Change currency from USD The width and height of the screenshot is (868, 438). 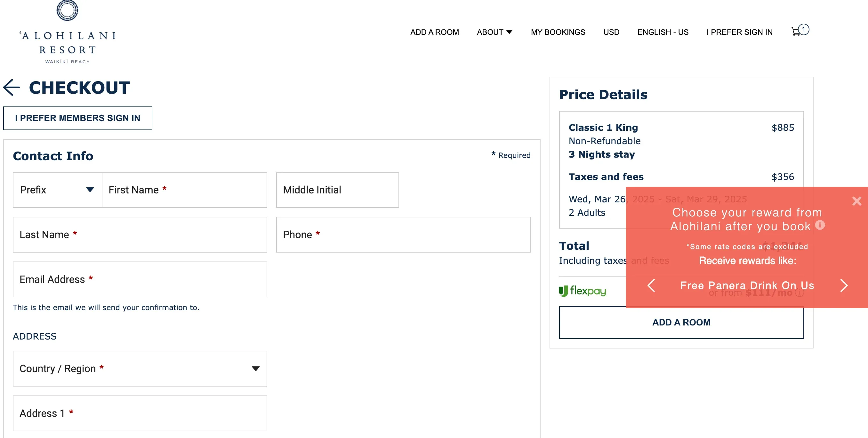point(611,32)
